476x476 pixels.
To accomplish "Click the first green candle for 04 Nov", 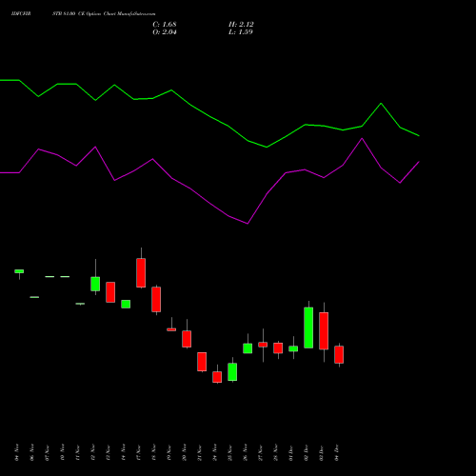I will [19, 271].
